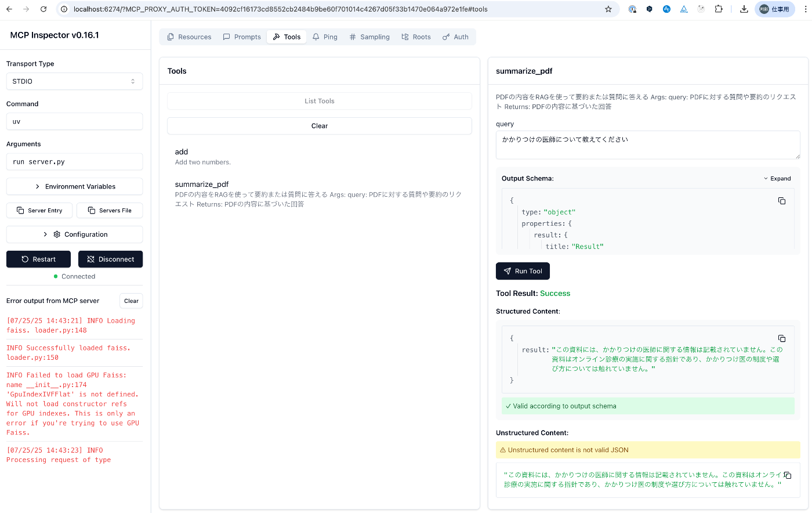Run the summarize_pdf tool

(x=523, y=271)
